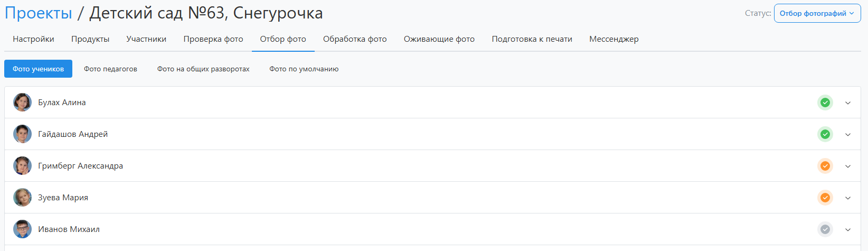The height and width of the screenshot is (251, 868).
Task: Go to the Проверка фото tab
Action: pos(213,39)
